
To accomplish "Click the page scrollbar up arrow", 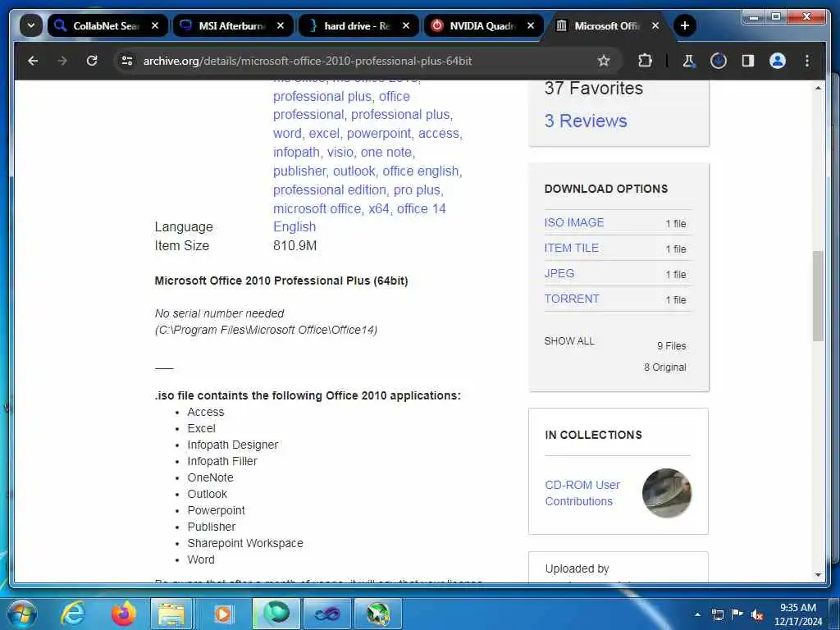I will (818, 88).
